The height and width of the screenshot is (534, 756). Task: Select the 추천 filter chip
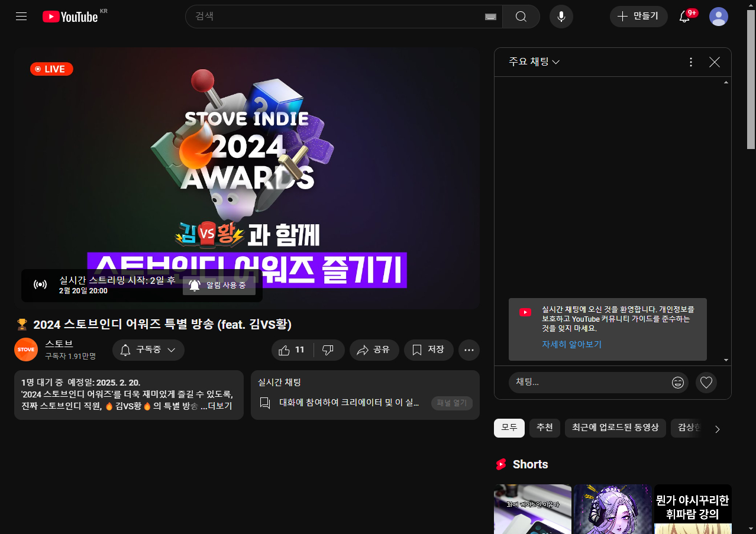[545, 428]
